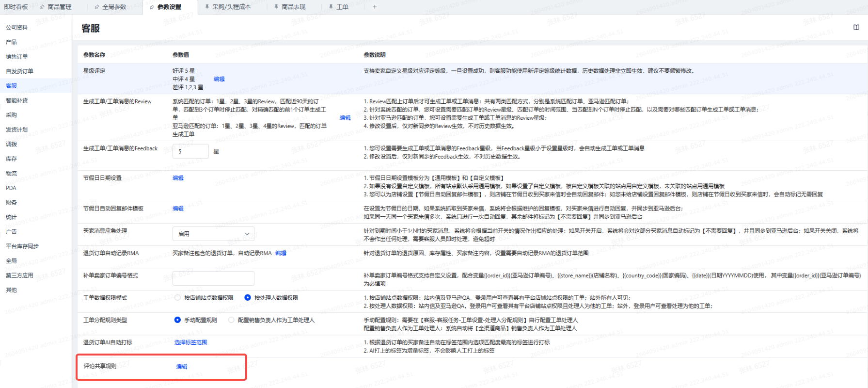
Task: Switch to the 商品表现 tab
Action: [x=294, y=7]
